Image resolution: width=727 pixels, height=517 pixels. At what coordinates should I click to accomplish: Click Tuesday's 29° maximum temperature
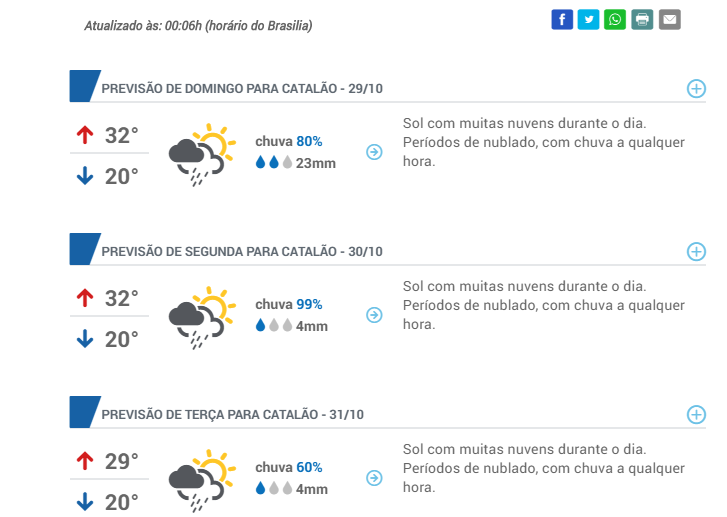[x=121, y=461]
